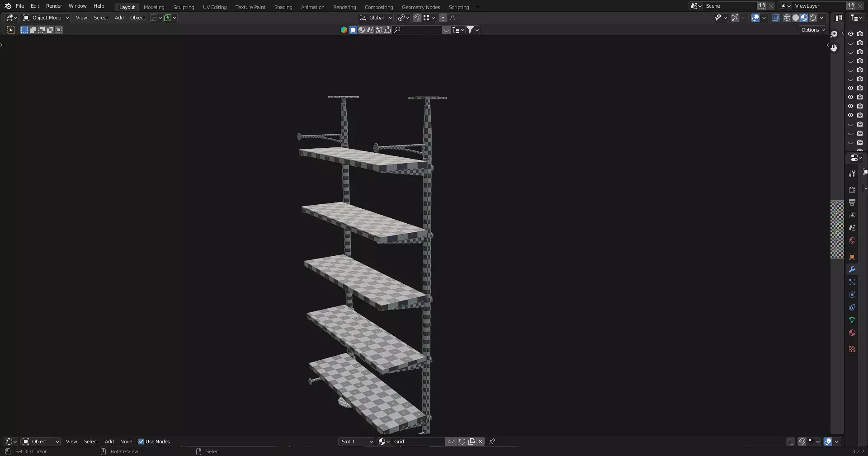The image size is (868, 456).
Task: Open the Render properties tab
Action: 852,190
